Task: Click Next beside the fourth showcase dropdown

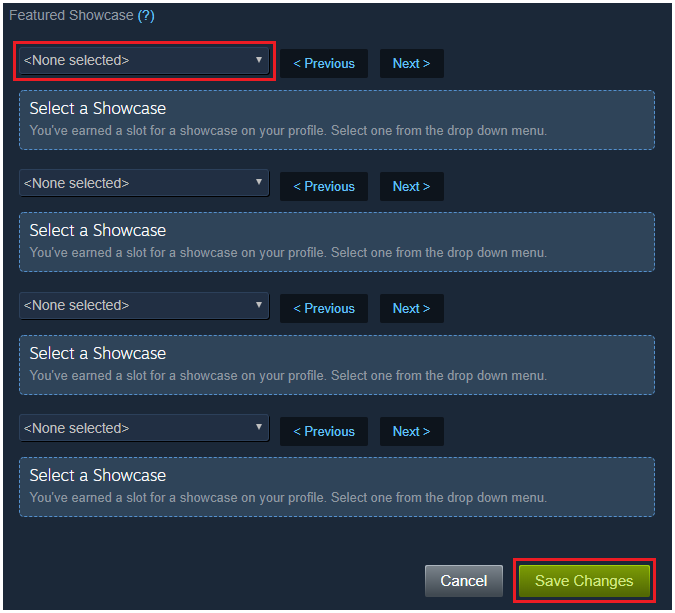Action: coord(412,431)
